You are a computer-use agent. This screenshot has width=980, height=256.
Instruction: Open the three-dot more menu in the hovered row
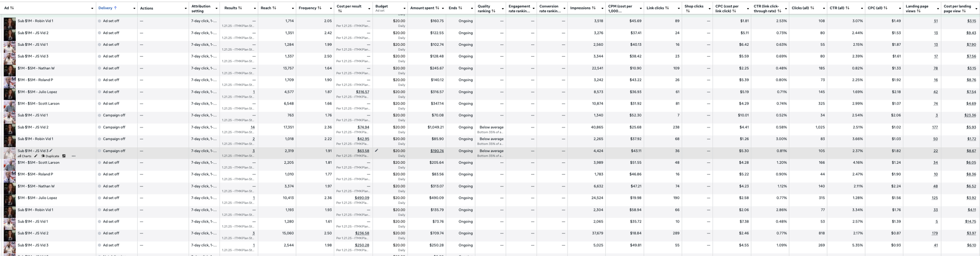(x=73, y=156)
